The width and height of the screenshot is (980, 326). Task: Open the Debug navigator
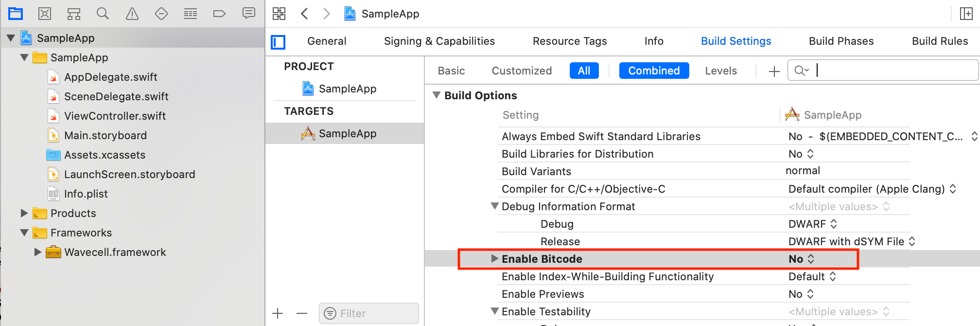(x=191, y=13)
